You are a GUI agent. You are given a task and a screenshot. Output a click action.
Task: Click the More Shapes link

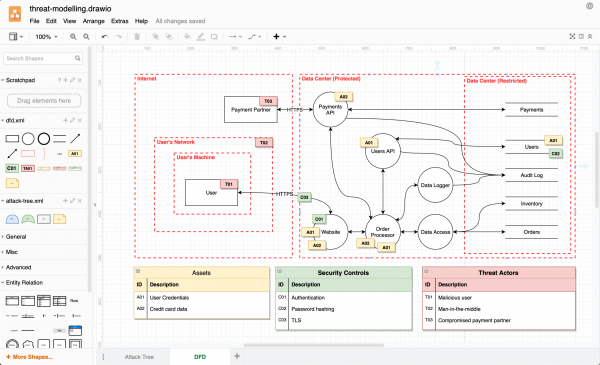(29, 357)
